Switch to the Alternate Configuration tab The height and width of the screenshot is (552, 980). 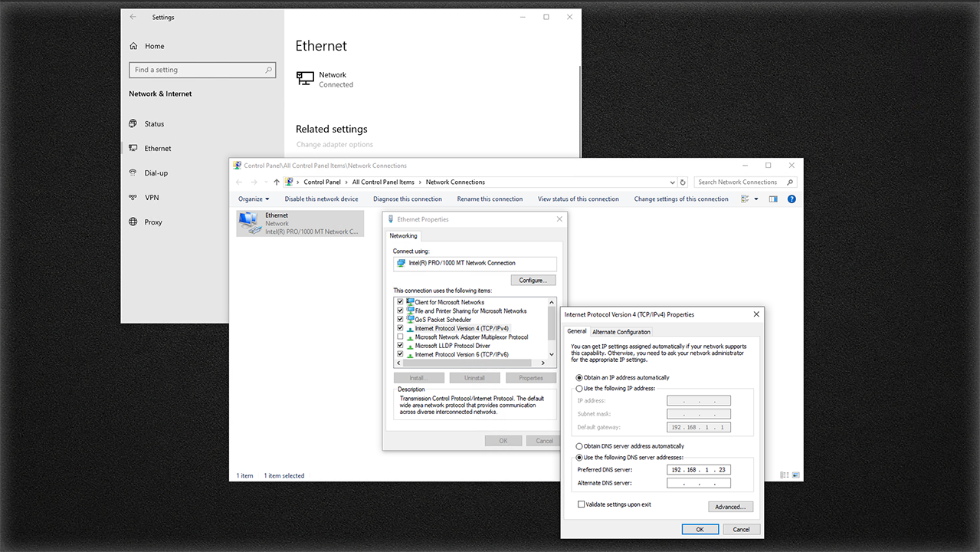click(x=621, y=332)
